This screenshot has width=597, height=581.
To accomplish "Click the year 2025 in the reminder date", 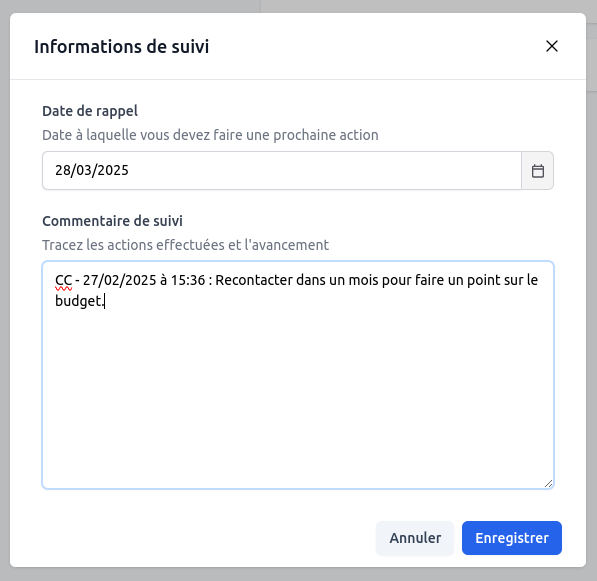I will tap(113, 170).
